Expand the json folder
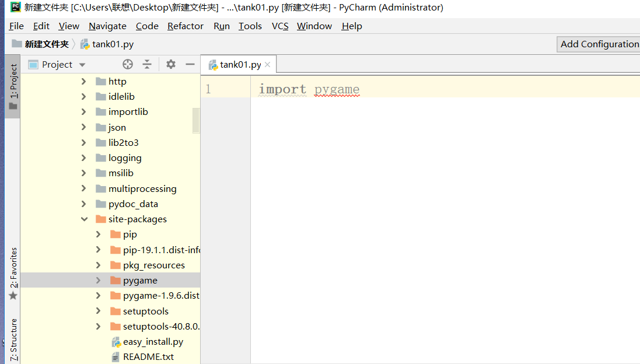The width and height of the screenshot is (640, 364). coord(83,127)
